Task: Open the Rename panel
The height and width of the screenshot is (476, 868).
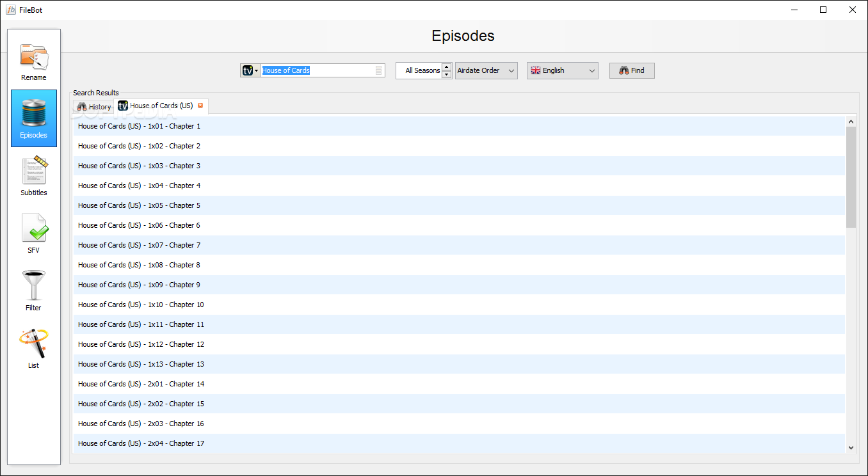Action: [x=34, y=61]
